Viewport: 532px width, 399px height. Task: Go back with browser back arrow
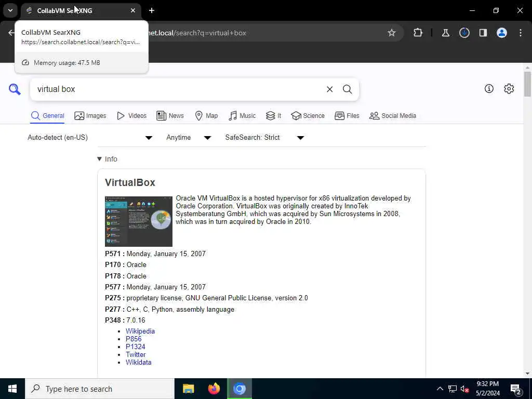(x=11, y=33)
